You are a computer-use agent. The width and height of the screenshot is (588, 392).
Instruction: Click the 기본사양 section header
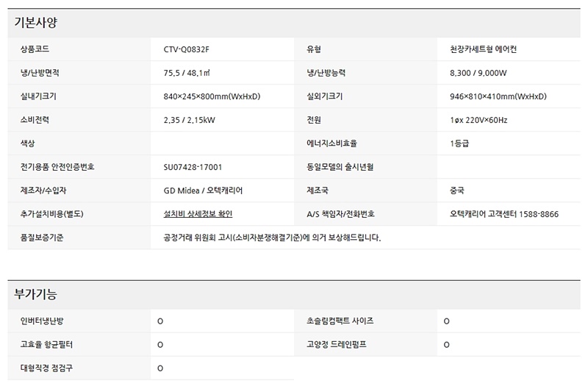click(x=36, y=23)
